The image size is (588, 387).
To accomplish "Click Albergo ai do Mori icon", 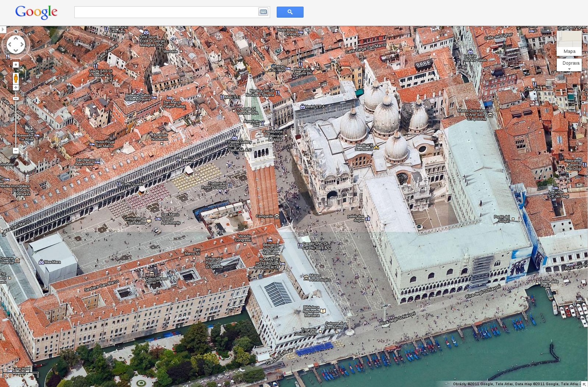I will pos(288,68).
